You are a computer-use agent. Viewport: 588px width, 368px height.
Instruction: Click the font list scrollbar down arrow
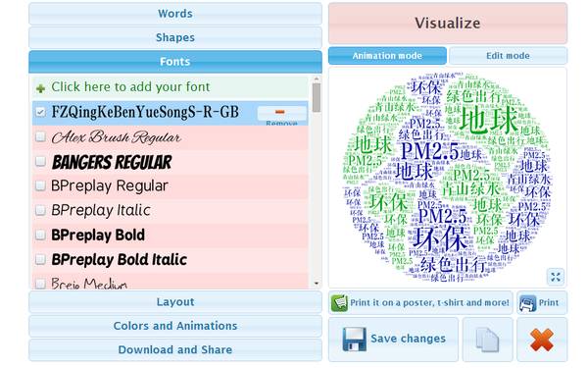point(317,284)
